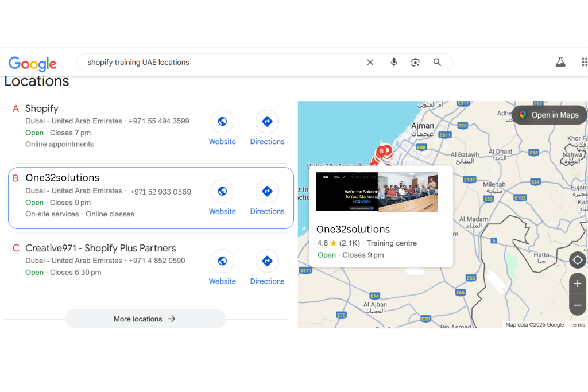Click the Locations heading
Screen dimensions: 588x392
37,81
